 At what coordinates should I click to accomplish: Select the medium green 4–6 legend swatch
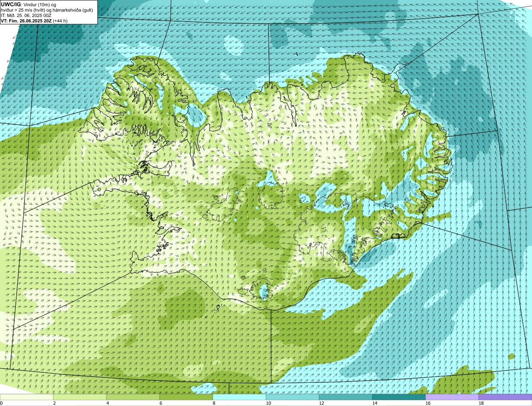click(x=133, y=397)
